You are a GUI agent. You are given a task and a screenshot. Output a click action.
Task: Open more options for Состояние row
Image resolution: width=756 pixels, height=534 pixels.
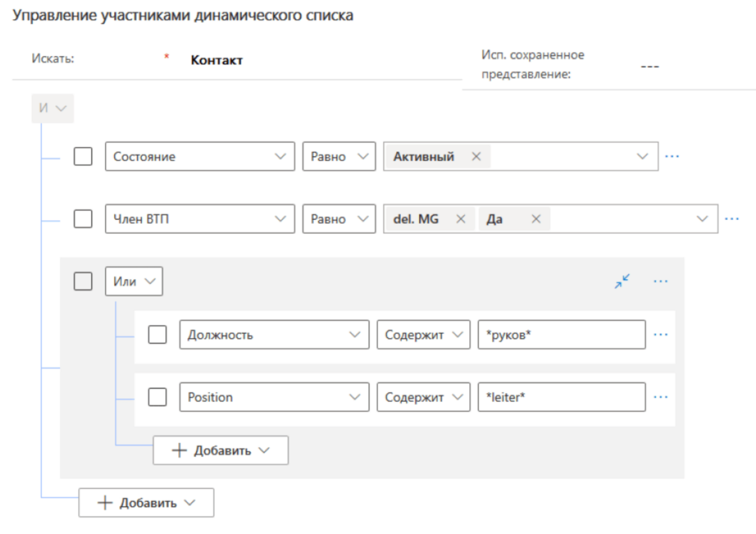(x=671, y=157)
